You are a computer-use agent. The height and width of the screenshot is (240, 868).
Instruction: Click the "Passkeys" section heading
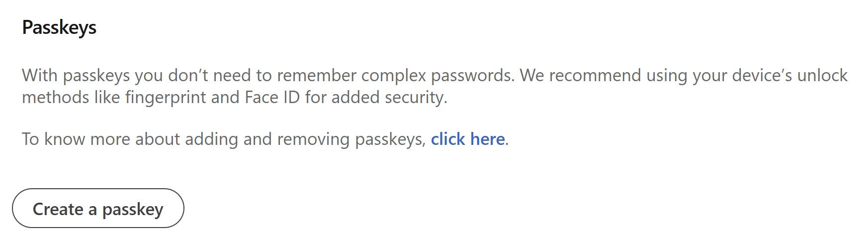coord(59,27)
